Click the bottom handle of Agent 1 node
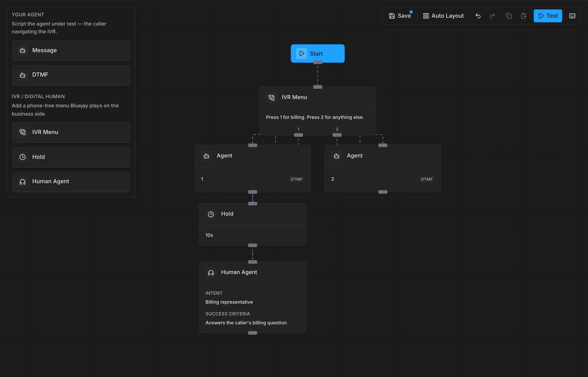 [253, 192]
